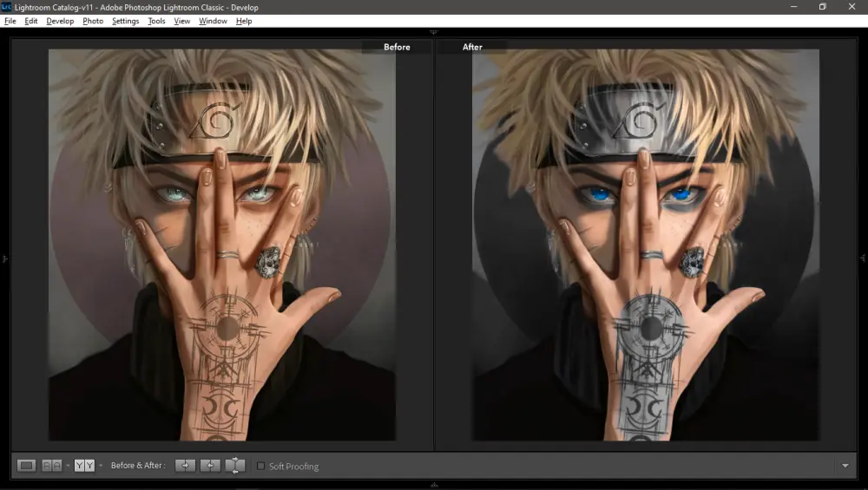The height and width of the screenshot is (490, 868).
Task: Open the Reference view options arrow
Action: (x=68, y=466)
